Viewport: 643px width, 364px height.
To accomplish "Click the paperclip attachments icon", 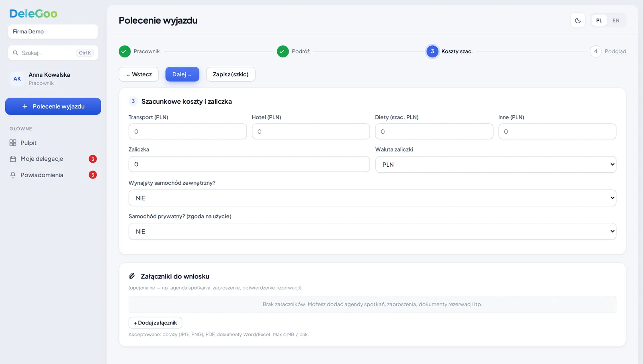I will pyautogui.click(x=132, y=276).
